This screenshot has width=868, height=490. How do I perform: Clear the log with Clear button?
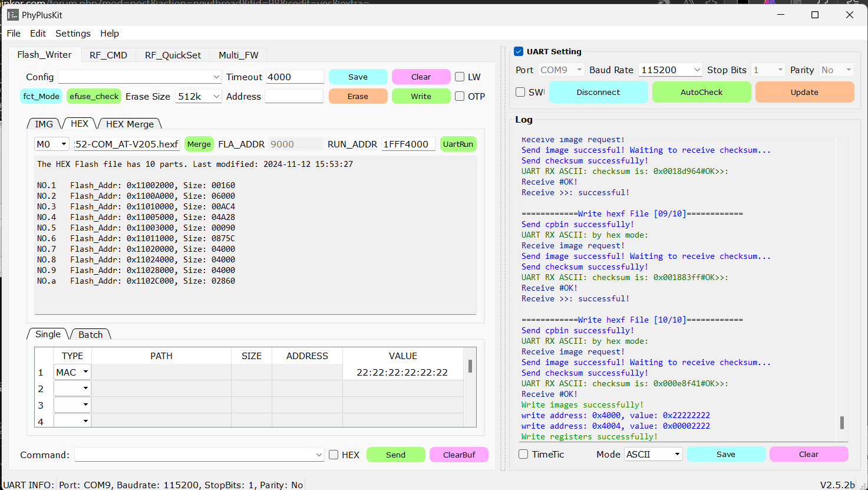coord(808,454)
